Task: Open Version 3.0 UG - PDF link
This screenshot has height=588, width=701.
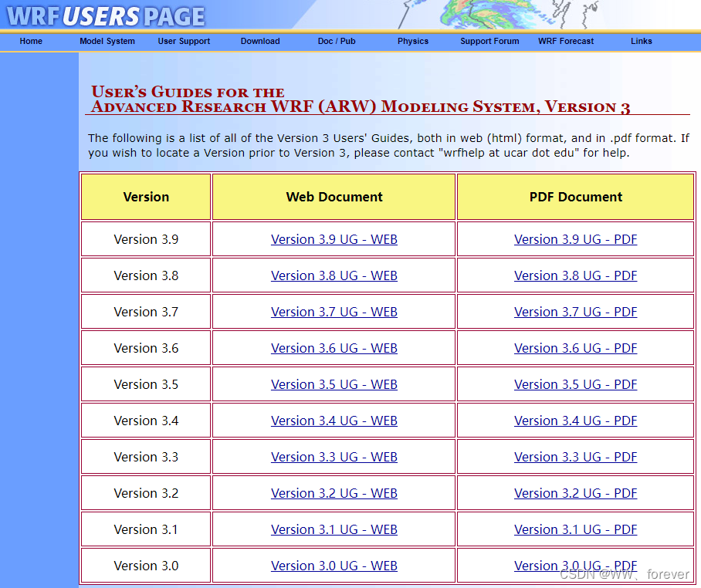Action: pos(575,565)
